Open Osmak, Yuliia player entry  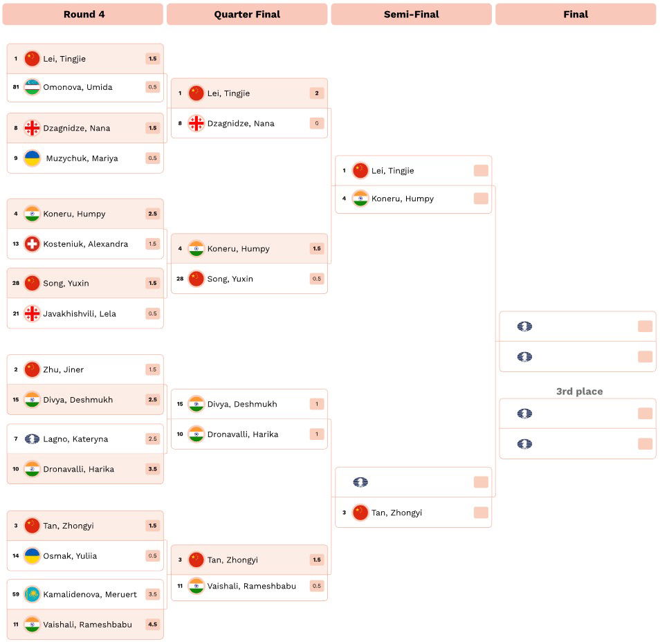(x=85, y=556)
